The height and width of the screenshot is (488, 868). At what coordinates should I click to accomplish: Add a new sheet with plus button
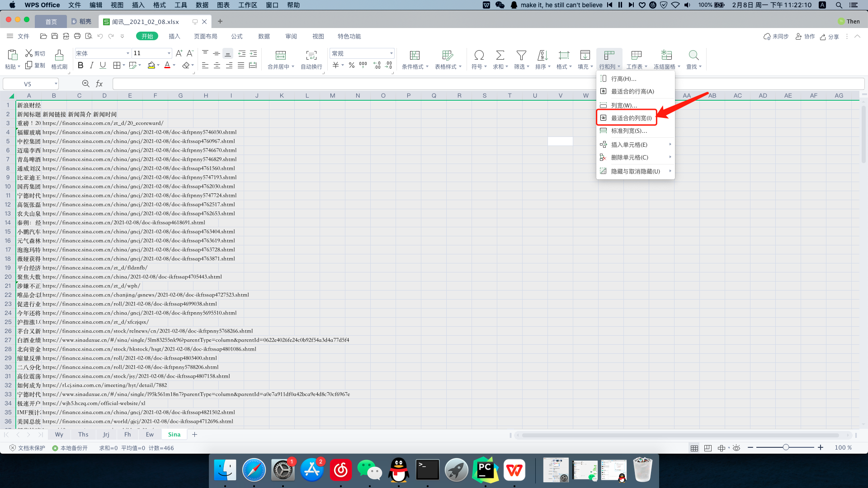point(194,434)
